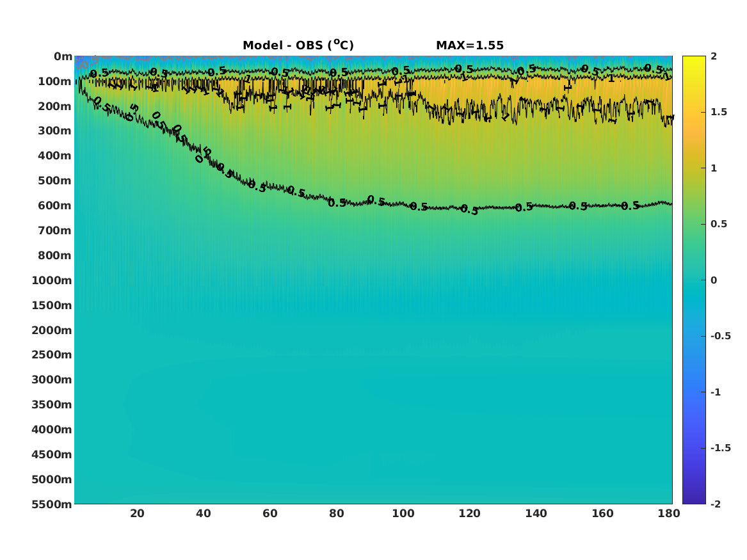
Task: Click the "2000m" depth tick label
Action: point(52,330)
